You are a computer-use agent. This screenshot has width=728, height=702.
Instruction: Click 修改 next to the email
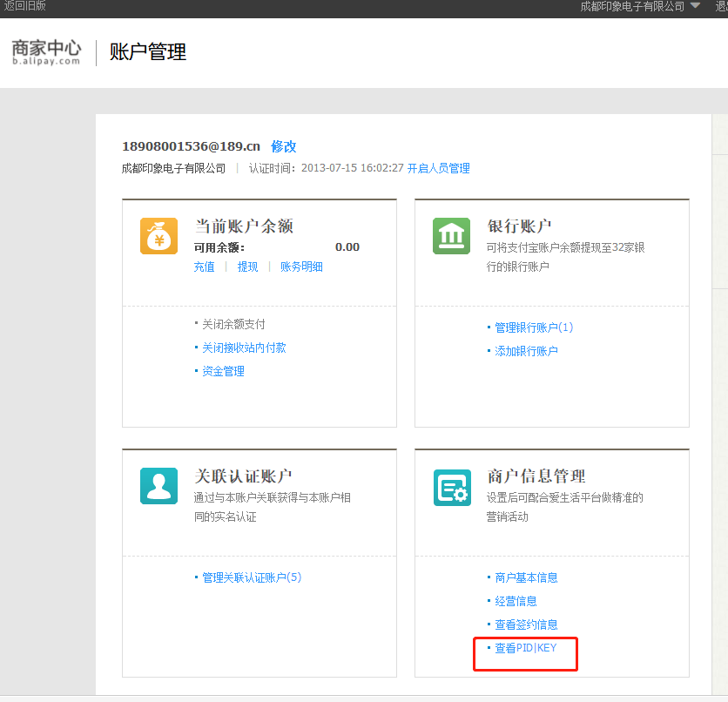[x=284, y=146]
